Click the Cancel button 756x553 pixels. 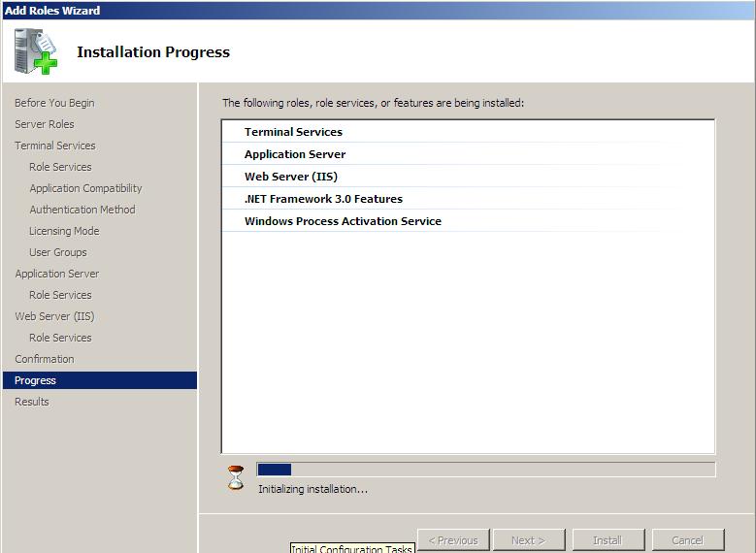pos(688,540)
